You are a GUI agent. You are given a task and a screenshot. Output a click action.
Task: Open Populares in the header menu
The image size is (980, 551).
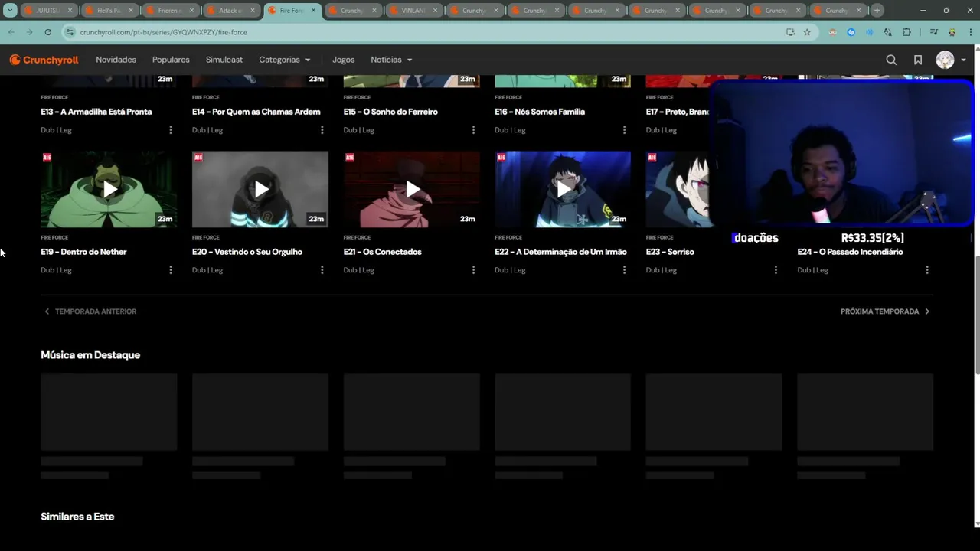171,60
